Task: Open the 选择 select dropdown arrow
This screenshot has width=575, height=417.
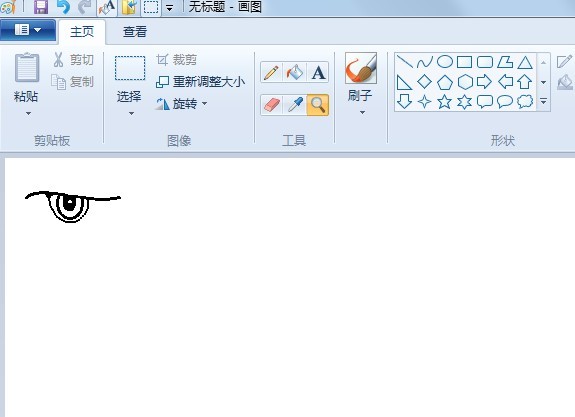Action: point(131,113)
